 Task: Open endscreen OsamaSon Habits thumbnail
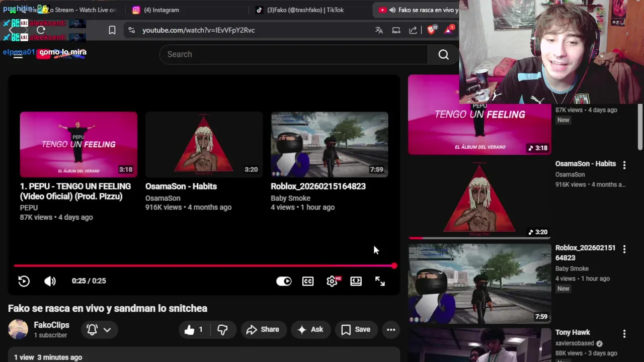[204, 144]
